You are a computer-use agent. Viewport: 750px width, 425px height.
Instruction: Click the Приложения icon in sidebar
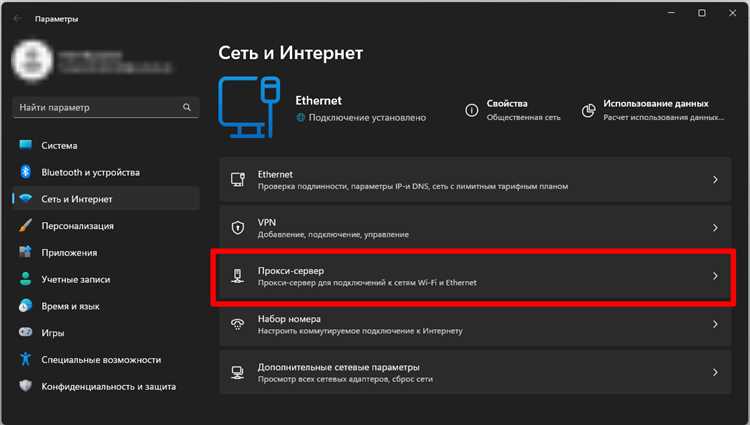point(25,252)
